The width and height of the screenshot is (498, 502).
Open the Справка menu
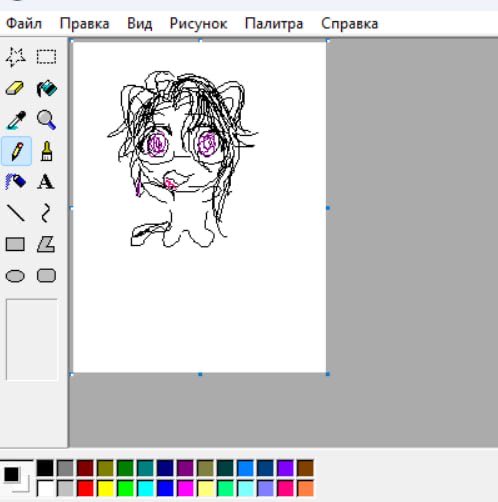click(350, 24)
